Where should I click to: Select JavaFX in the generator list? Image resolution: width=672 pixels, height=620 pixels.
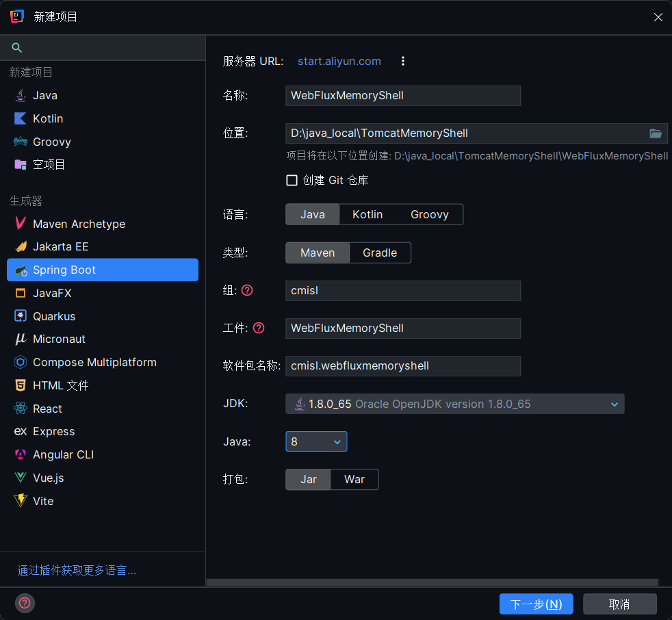[103, 293]
